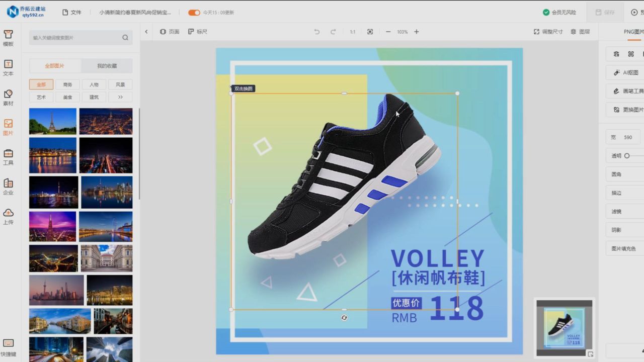The height and width of the screenshot is (362, 644).
Task: Open the 文件 file menu
Action: click(72, 12)
